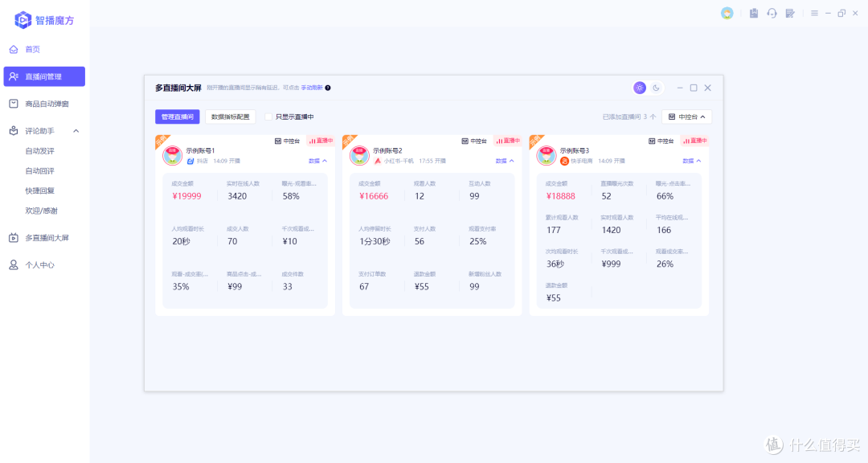Click the 快手电商 platform icon
This screenshot has width=868, height=463.
coord(565,161)
